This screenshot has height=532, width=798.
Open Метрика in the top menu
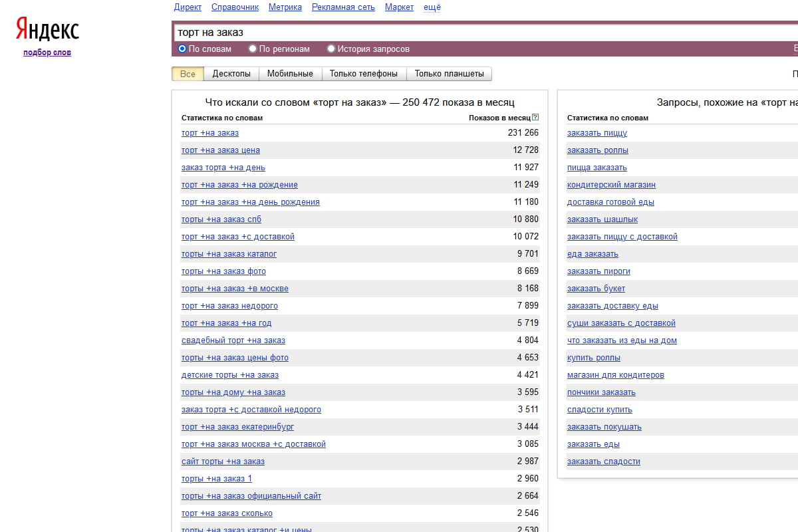tap(285, 7)
